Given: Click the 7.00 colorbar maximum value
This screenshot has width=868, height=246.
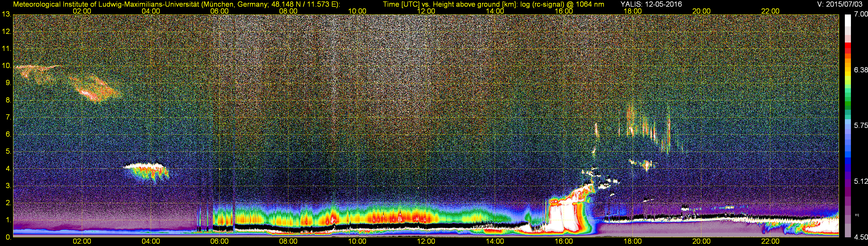Looking at the screenshot, I should (860, 14).
